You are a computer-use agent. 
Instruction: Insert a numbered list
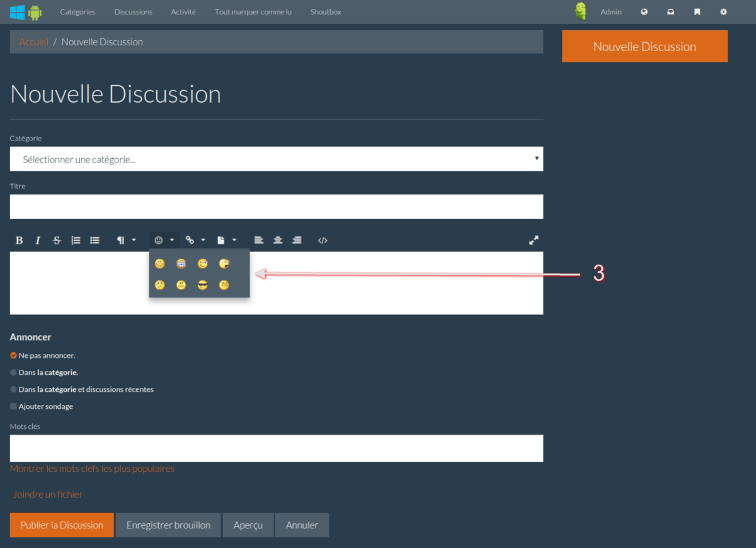pyautogui.click(x=76, y=240)
